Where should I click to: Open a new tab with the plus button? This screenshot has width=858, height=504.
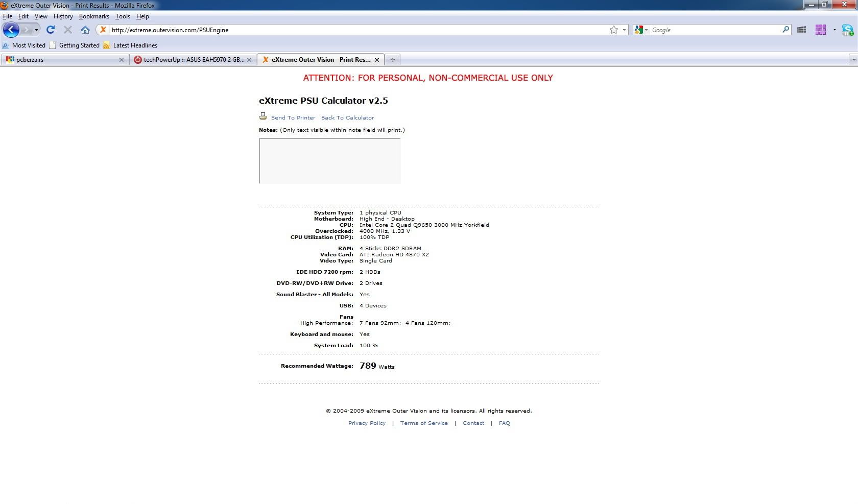[392, 60]
